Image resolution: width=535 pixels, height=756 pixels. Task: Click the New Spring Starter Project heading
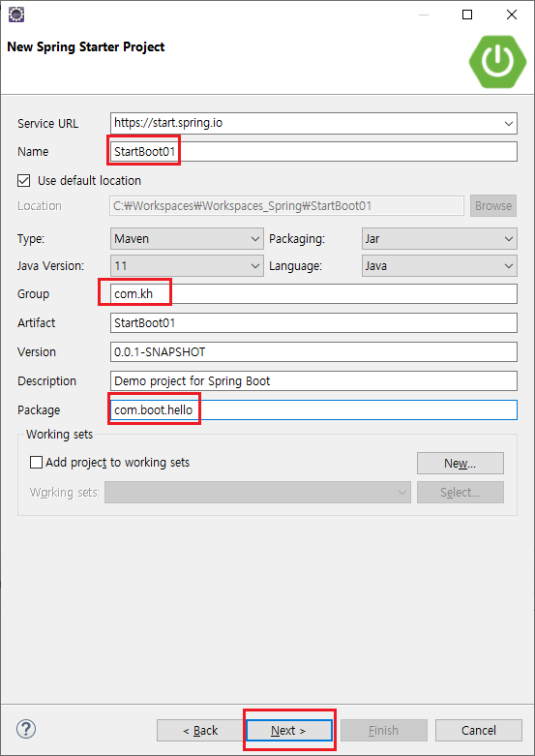click(86, 46)
